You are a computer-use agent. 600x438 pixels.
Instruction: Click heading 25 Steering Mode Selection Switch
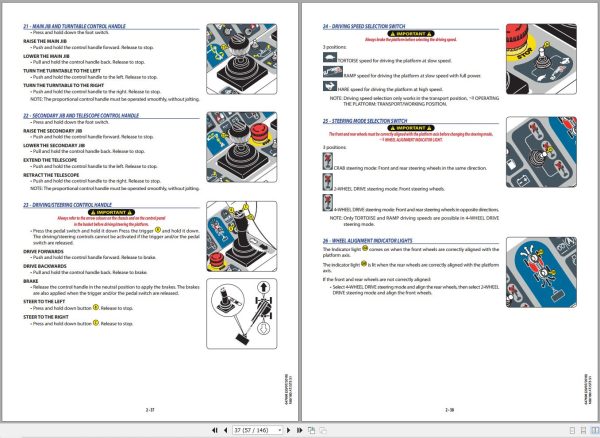pos(365,120)
